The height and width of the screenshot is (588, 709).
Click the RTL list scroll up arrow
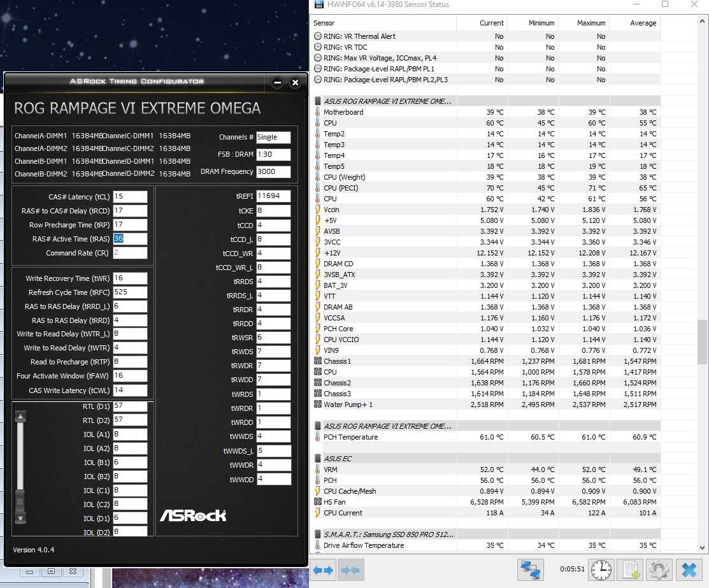20,416
